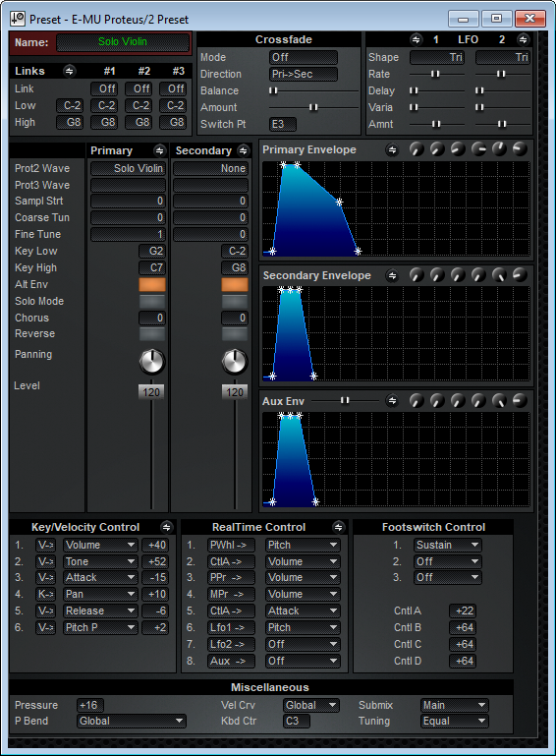Screen dimensions: 556x756
Task: Open the Tuning Equal dropdown
Action: 455,721
